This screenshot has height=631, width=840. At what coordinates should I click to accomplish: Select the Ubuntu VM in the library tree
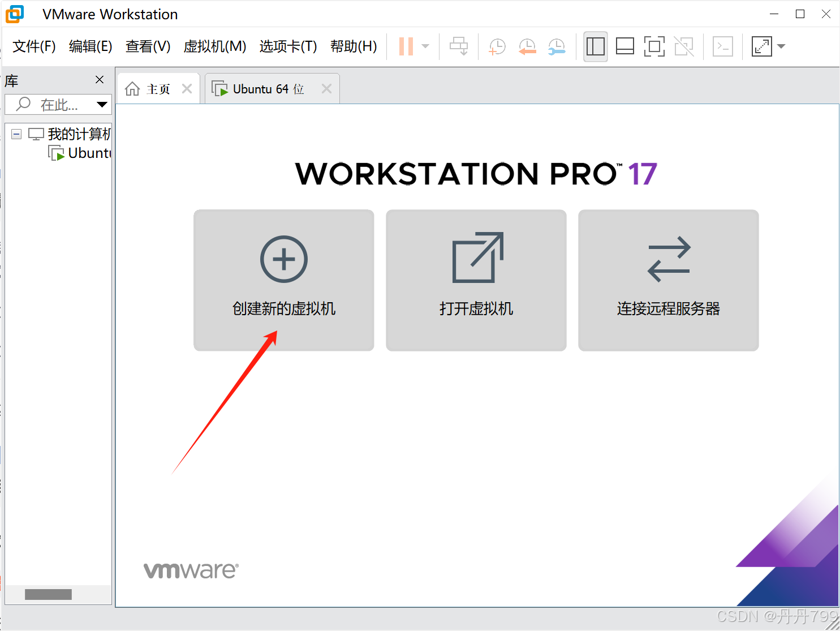coord(89,153)
